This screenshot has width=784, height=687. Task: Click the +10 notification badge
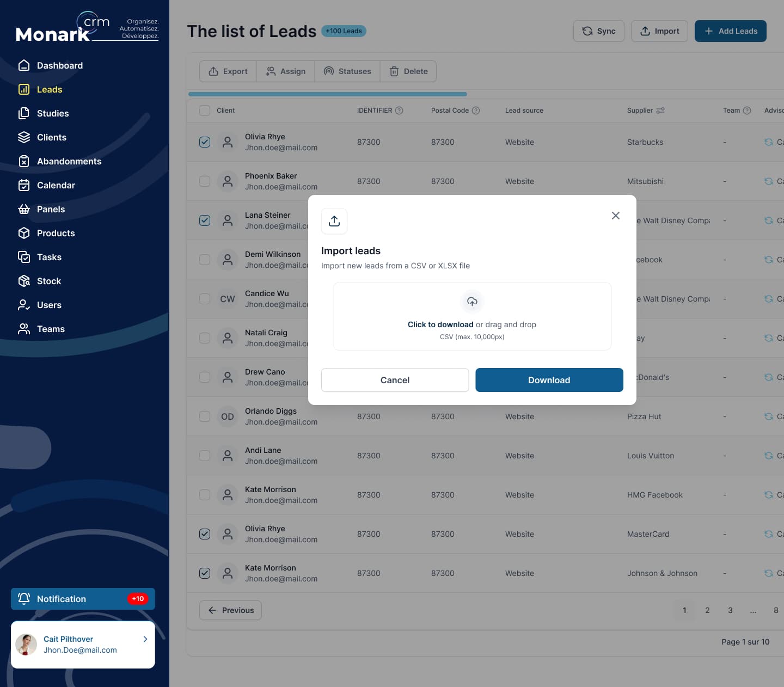(138, 599)
